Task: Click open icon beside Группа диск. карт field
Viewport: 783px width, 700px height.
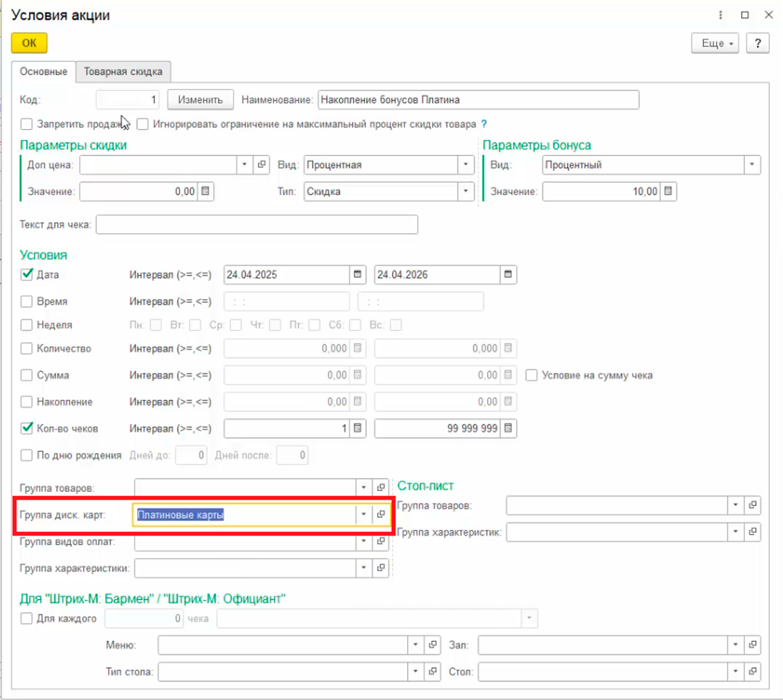Action: (381, 514)
